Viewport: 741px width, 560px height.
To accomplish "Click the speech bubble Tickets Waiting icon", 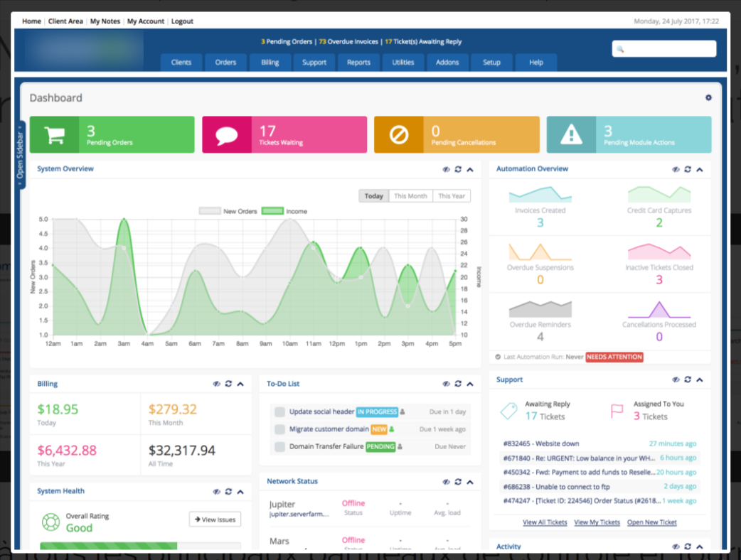I will [227, 135].
